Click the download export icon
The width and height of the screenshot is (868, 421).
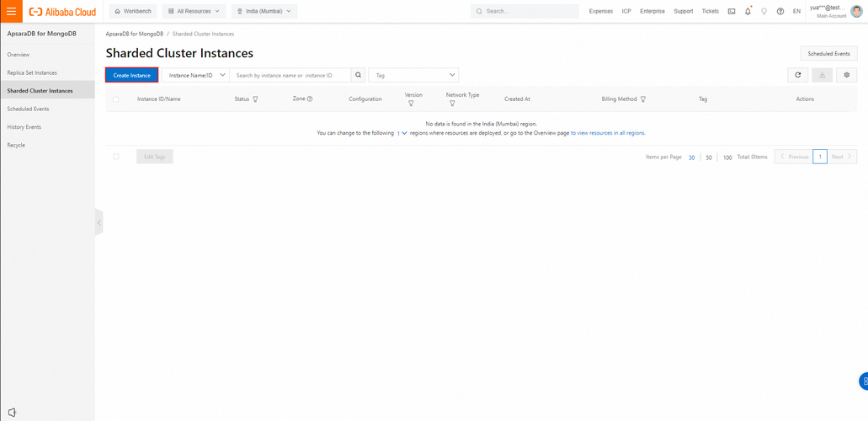click(x=822, y=75)
